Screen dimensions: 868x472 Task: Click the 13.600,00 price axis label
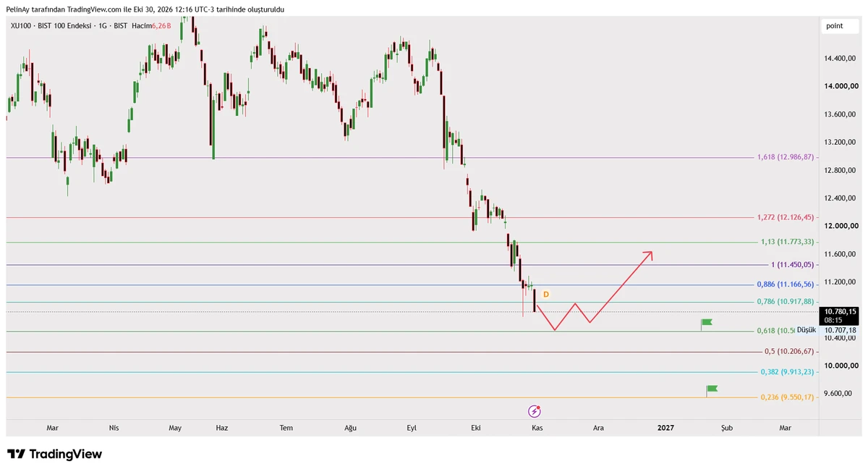[839, 114]
